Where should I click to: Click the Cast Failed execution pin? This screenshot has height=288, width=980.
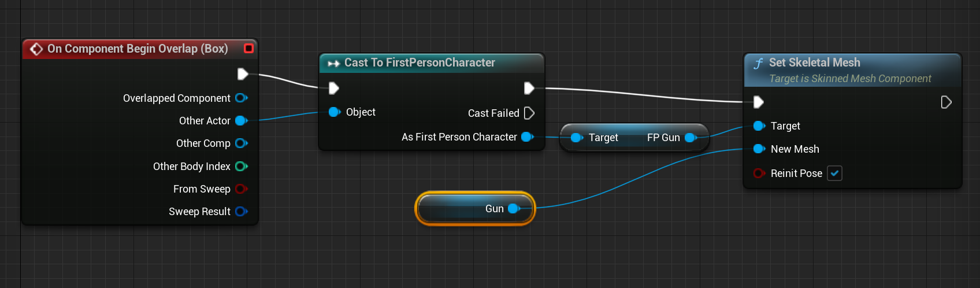coord(529,113)
